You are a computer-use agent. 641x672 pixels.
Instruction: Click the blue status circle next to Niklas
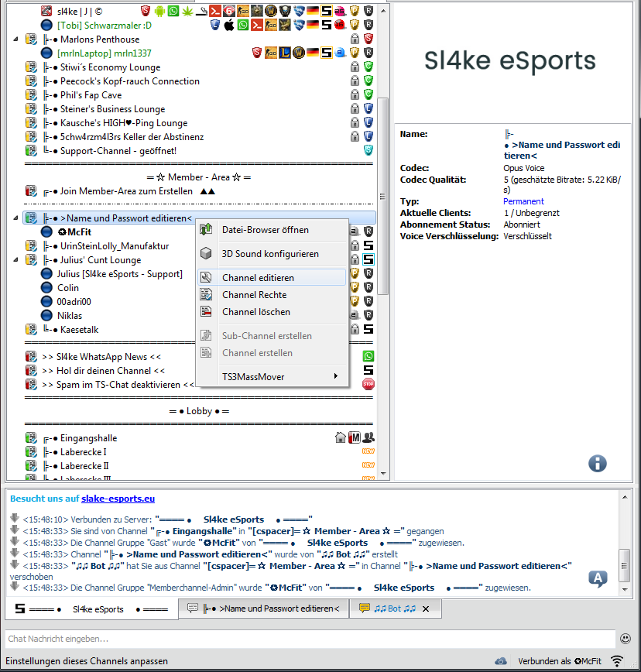tap(46, 315)
